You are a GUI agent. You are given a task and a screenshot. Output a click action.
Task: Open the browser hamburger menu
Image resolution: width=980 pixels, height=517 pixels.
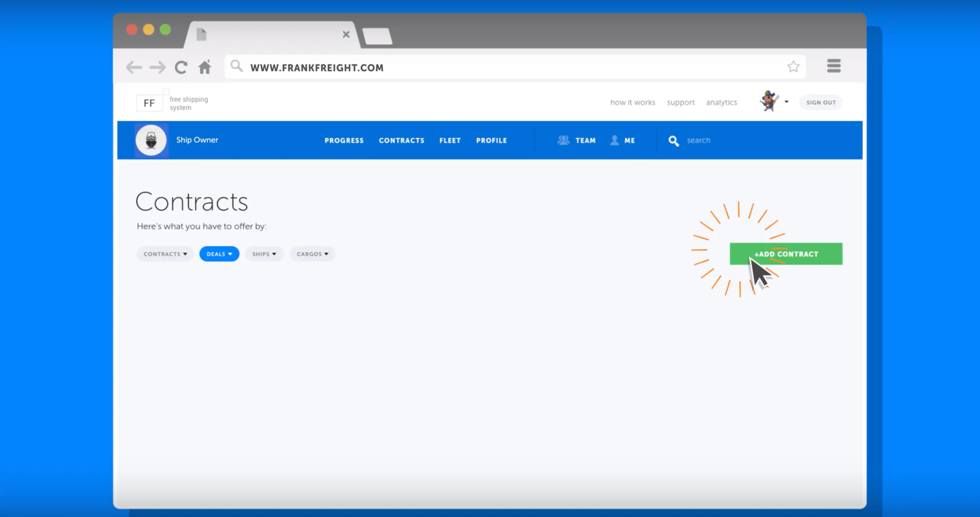pyautogui.click(x=834, y=66)
